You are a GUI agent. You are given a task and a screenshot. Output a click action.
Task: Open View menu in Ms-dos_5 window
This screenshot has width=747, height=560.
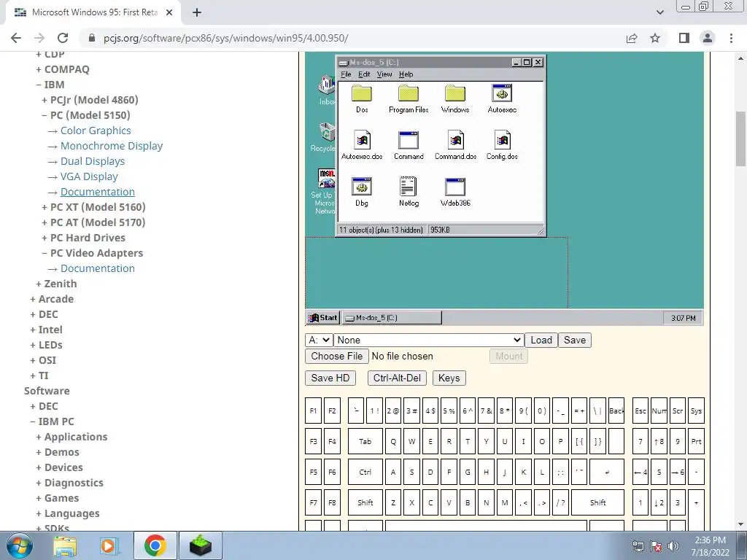tap(384, 74)
